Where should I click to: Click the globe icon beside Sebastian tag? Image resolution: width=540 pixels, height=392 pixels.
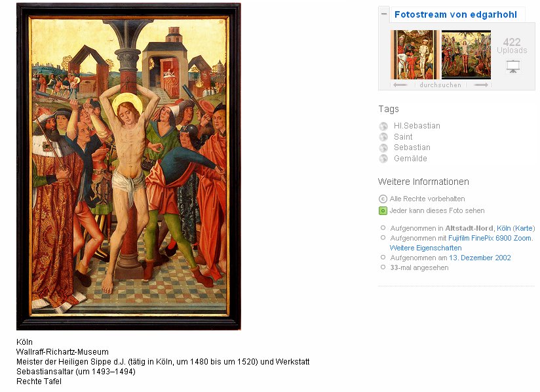pos(383,147)
